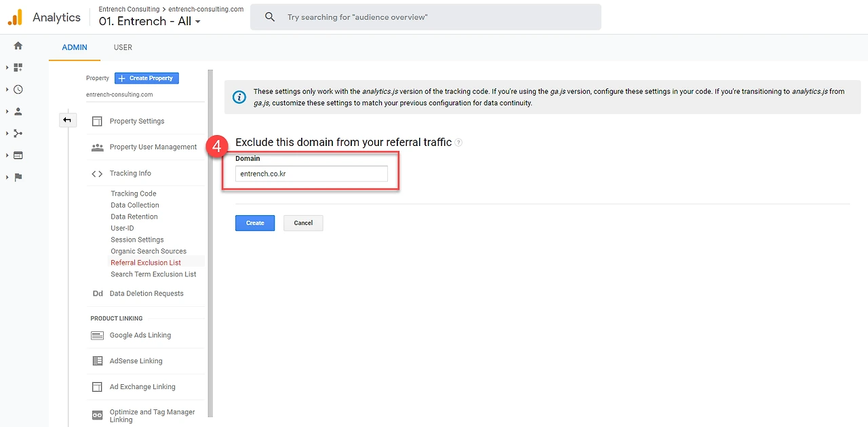Open Optimize and Tag Manager Linking link
Viewport: 868px width, 427px height.
(153, 415)
